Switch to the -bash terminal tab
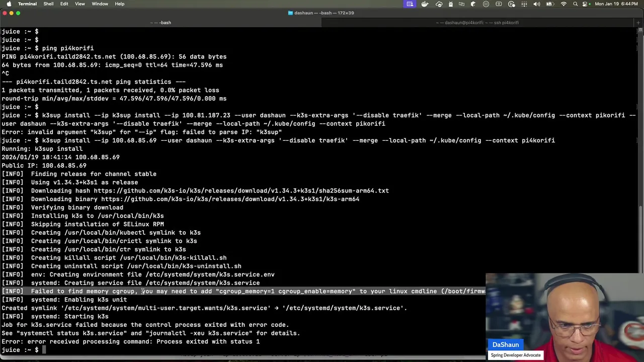The image size is (644, 362). (x=160, y=23)
